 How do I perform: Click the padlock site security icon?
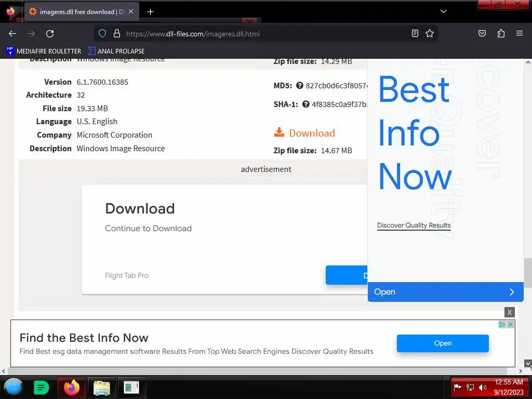[x=117, y=34]
